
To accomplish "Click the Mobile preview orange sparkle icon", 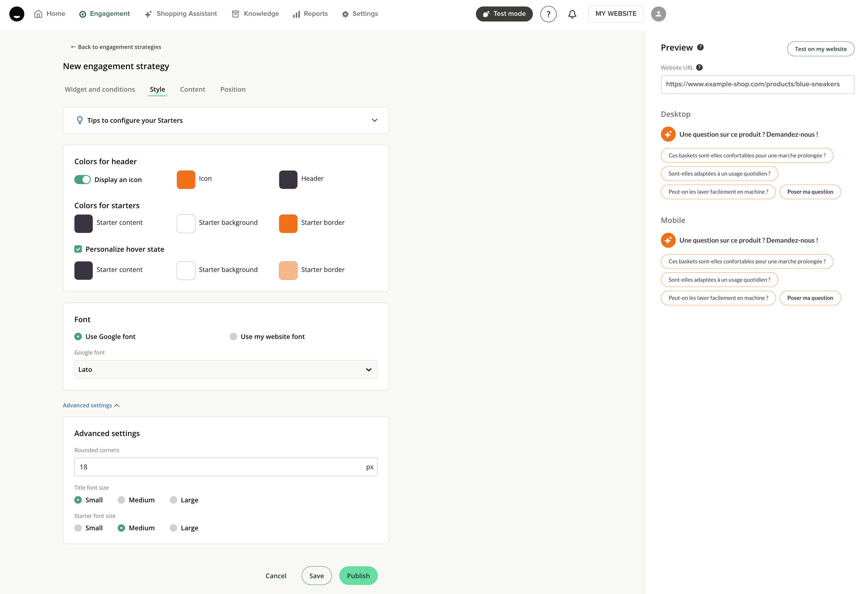I will tap(668, 240).
